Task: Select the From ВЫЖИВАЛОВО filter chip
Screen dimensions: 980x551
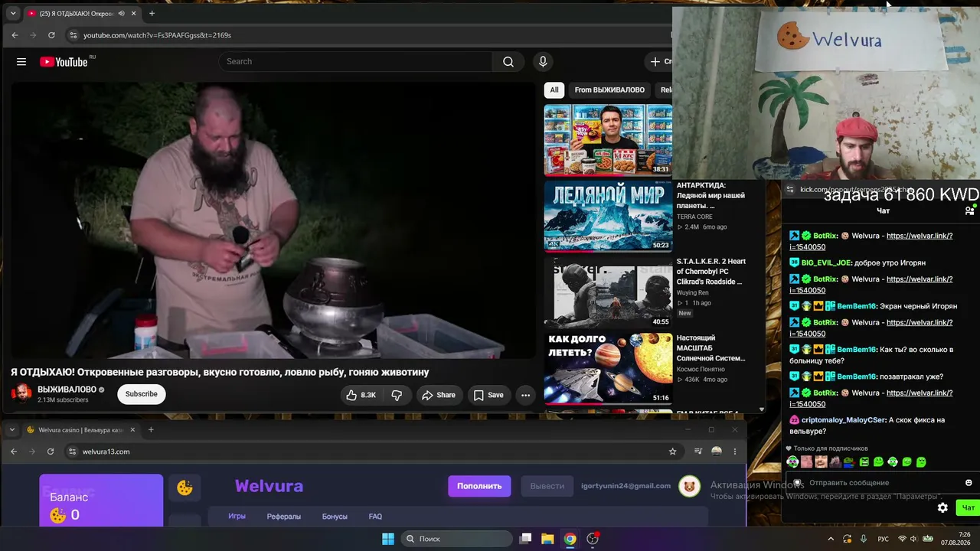Action: point(609,90)
